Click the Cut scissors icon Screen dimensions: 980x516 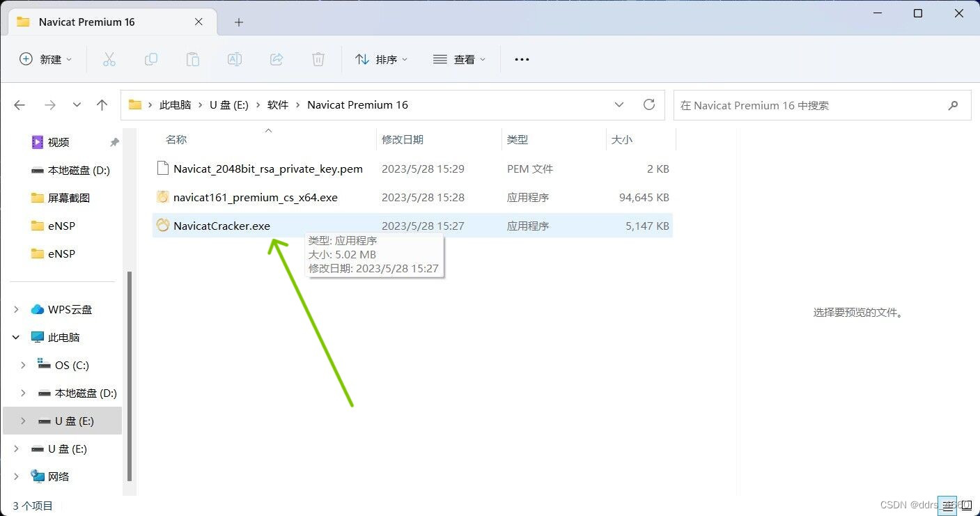point(109,60)
